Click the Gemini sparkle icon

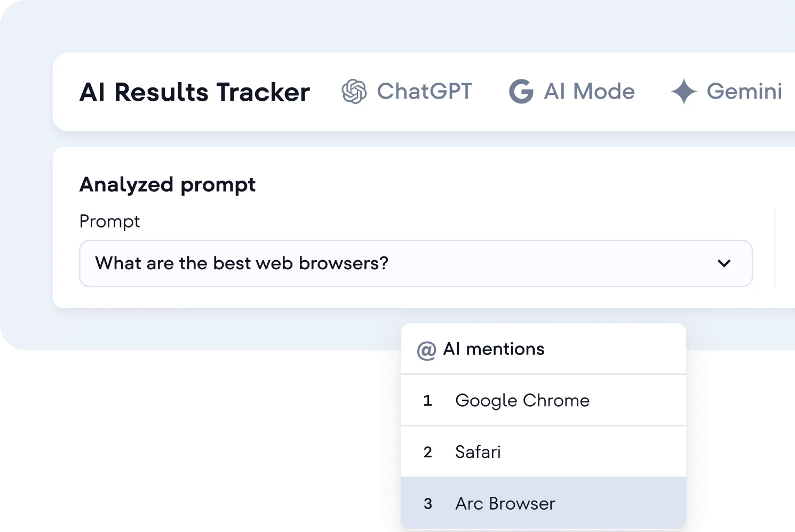pyautogui.click(x=683, y=91)
